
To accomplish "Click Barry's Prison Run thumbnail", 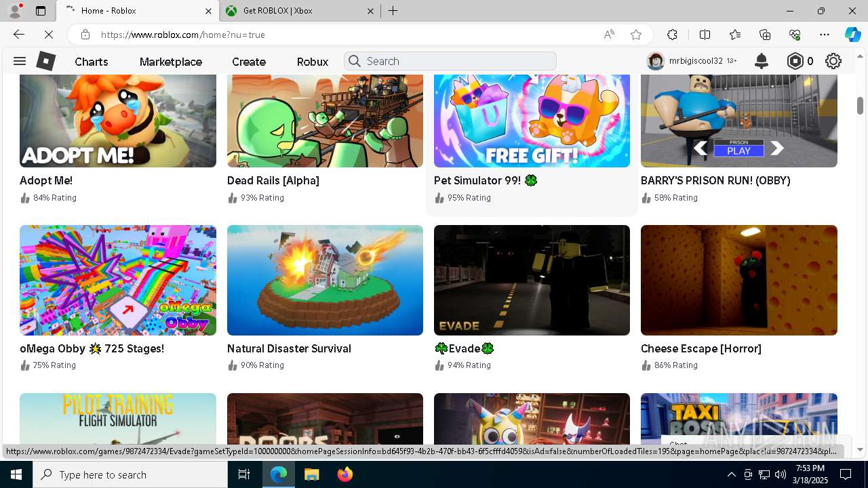I will tap(739, 121).
